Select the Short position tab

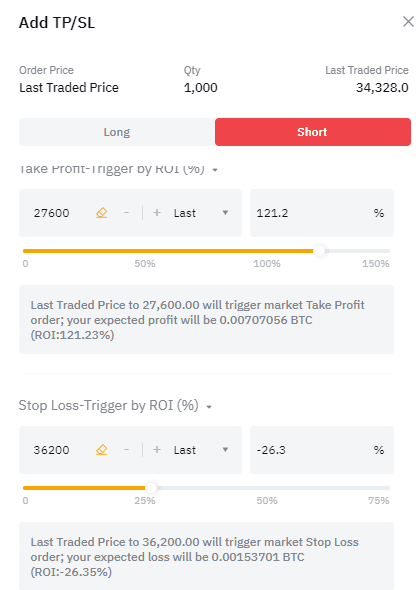point(313,132)
